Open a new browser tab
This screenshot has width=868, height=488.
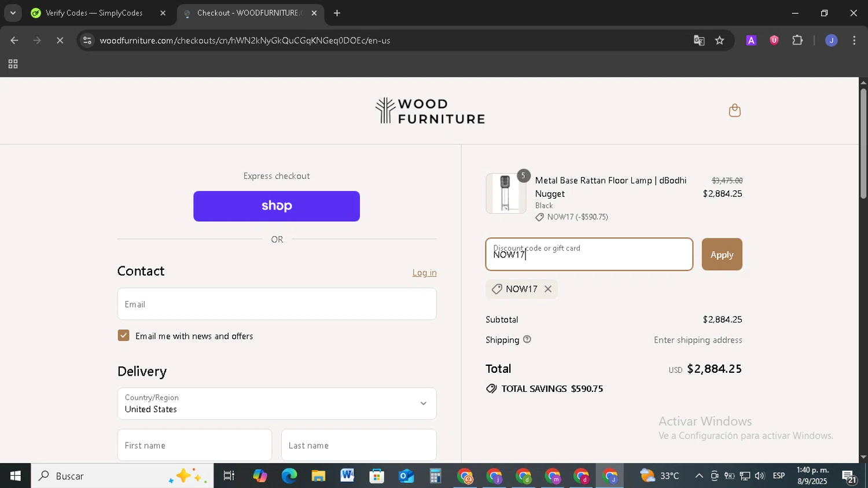tap(337, 13)
